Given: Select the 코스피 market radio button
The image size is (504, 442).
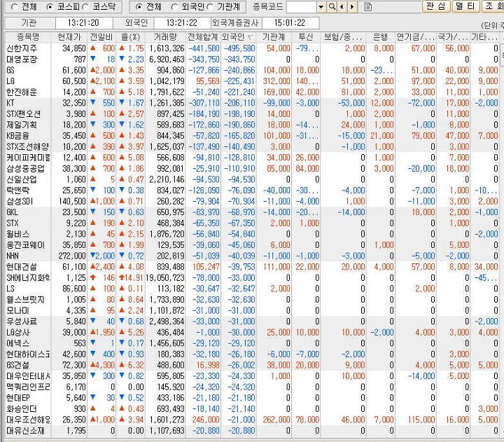Looking at the screenshot, I should point(50,7).
